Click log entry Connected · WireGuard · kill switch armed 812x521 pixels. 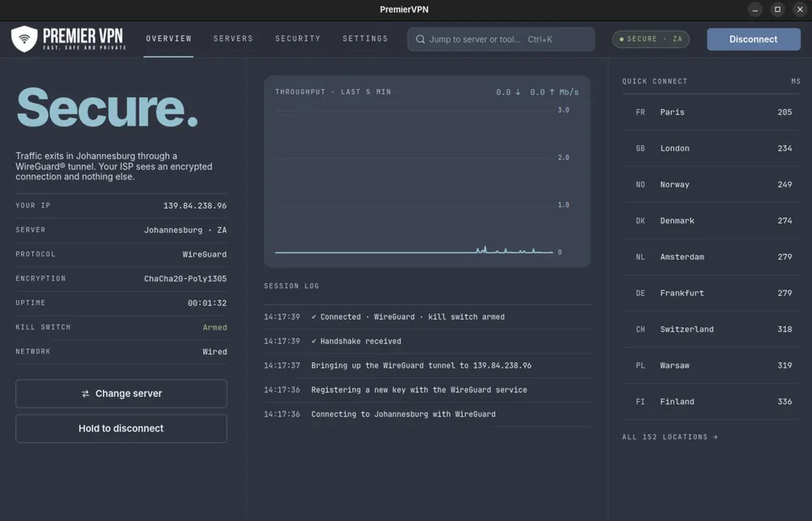pyautogui.click(x=427, y=317)
